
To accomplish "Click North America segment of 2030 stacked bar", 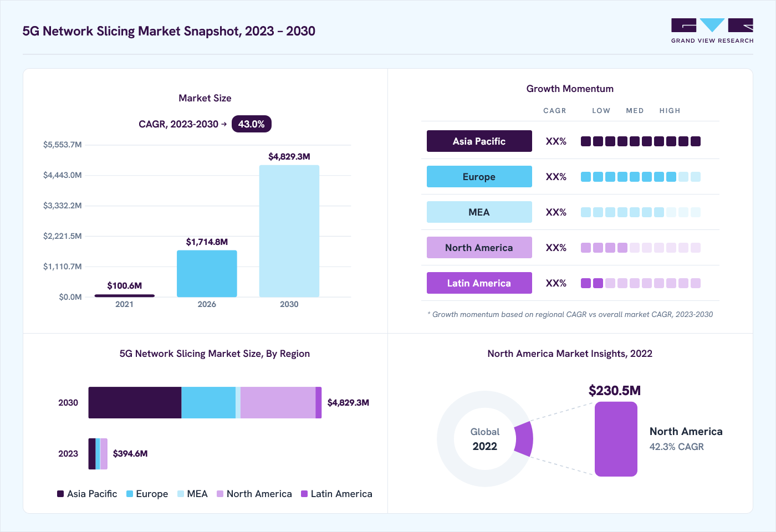I will tap(278, 403).
